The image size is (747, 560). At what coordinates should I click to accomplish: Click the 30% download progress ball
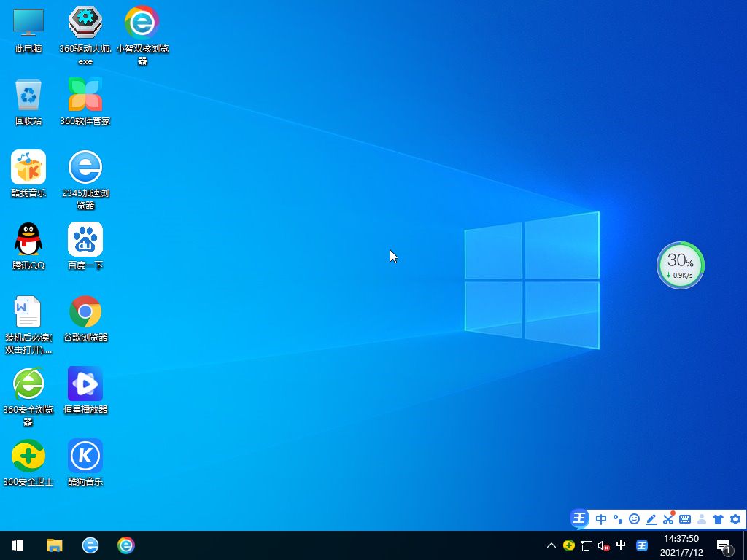(680, 265)
